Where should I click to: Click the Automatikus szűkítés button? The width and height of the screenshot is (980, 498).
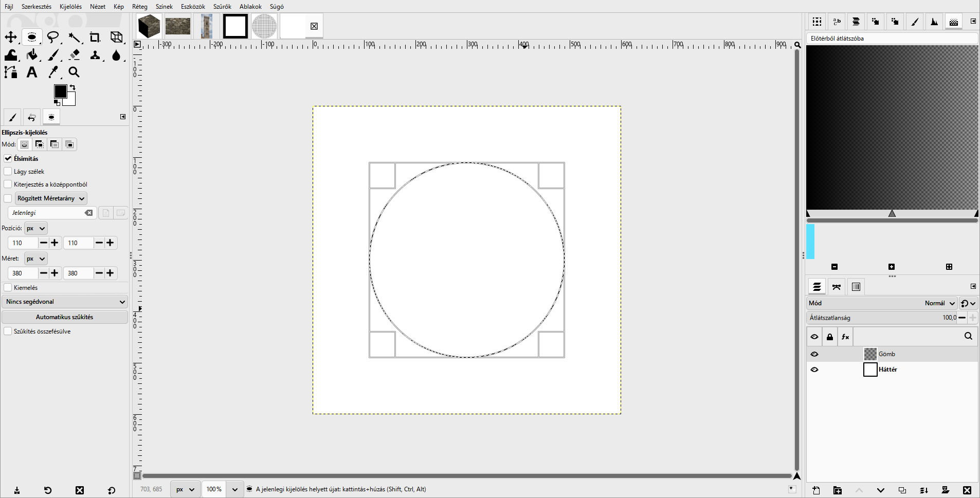click(65, 317)
